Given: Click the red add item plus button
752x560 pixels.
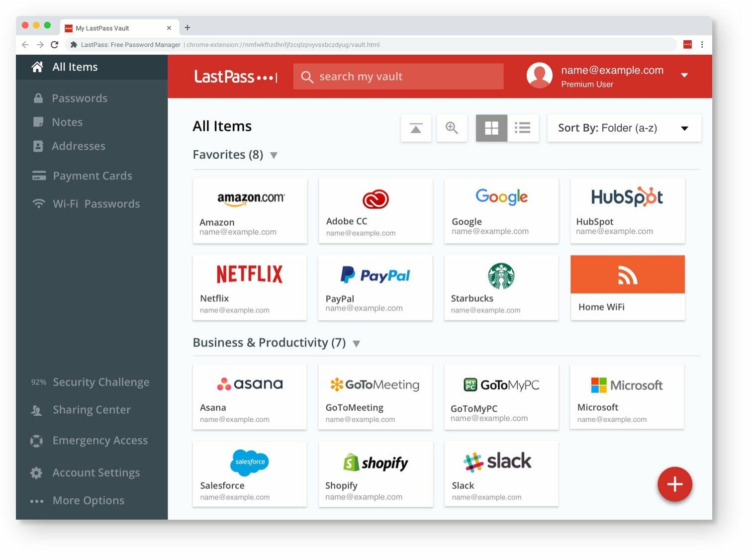Looking at the screenshot, I should (x=674, y=484).
